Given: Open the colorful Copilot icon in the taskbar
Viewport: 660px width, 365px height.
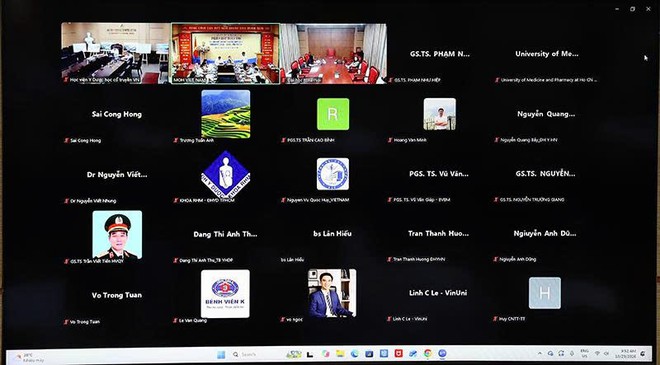Looking at the screenshot, I should tap(325, 354).
